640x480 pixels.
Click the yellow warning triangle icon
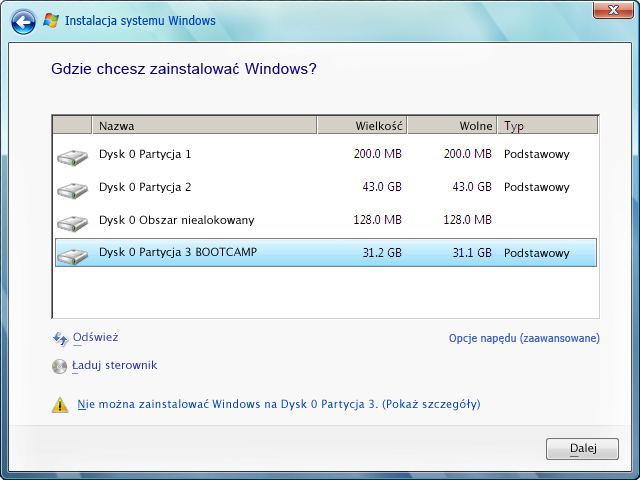pyautogui.click(x=60, y=405)
